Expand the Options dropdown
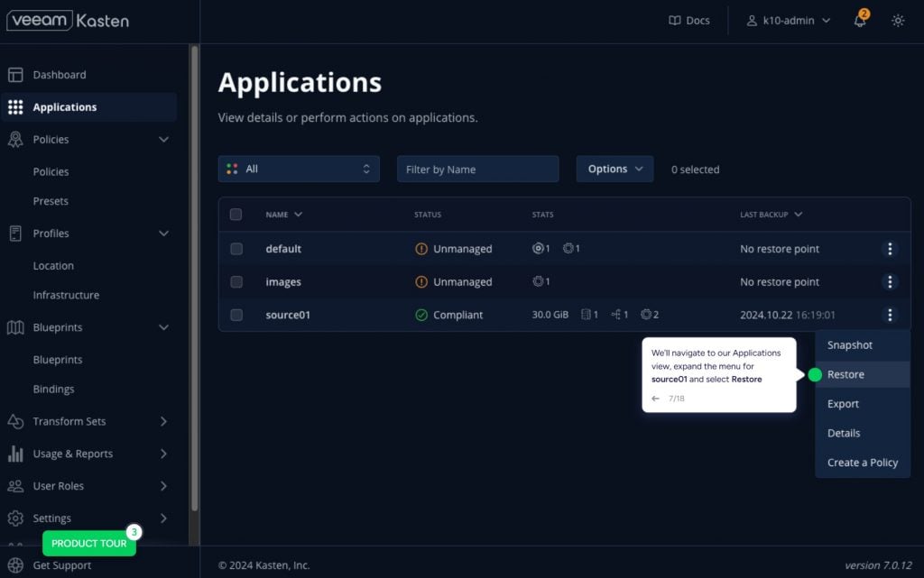 [614, 169]
